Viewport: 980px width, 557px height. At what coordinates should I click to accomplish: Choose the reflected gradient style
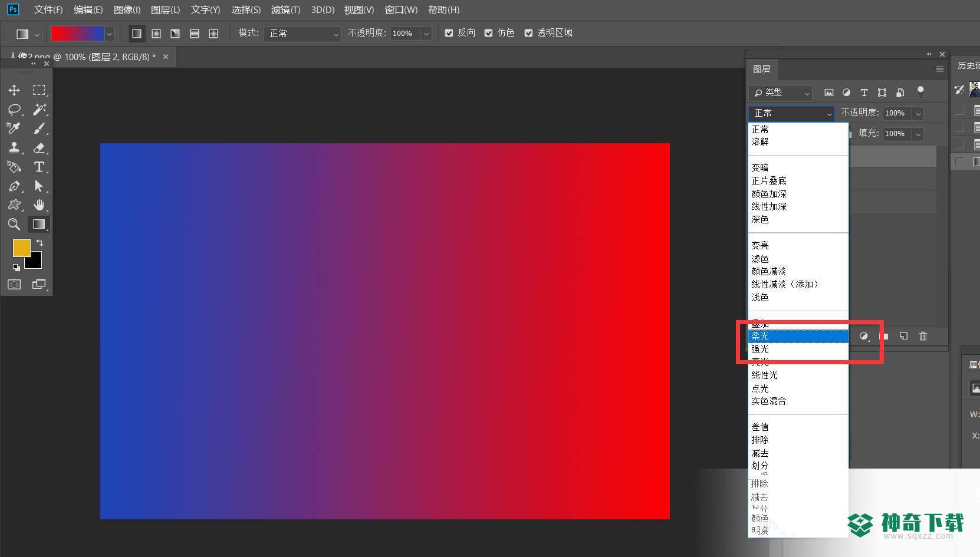coord(195,34)
